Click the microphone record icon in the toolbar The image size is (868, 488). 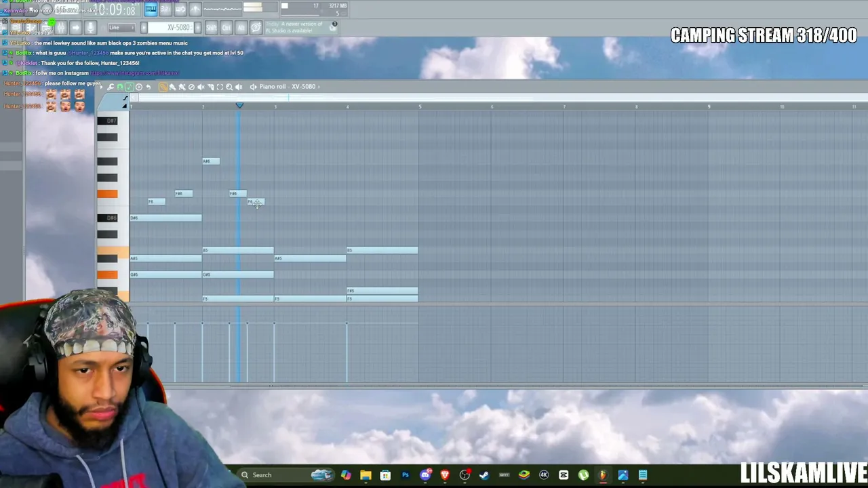[x=90, y=28]
